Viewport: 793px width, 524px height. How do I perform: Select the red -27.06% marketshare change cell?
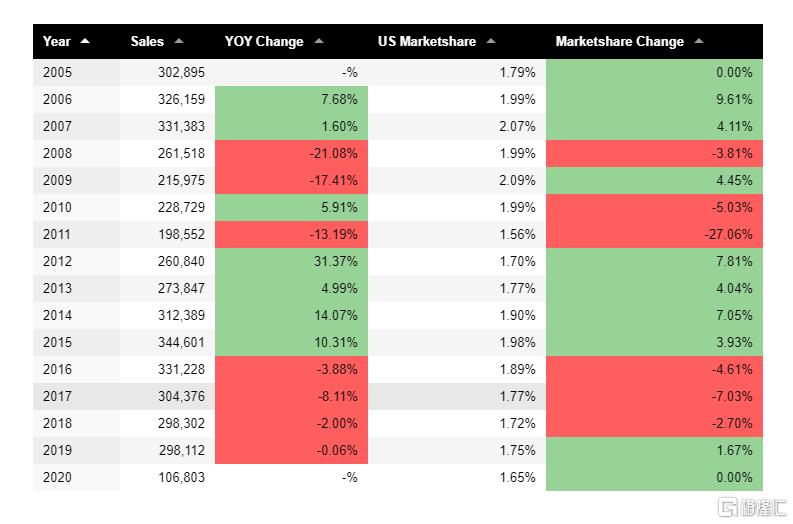coord(654,234)
